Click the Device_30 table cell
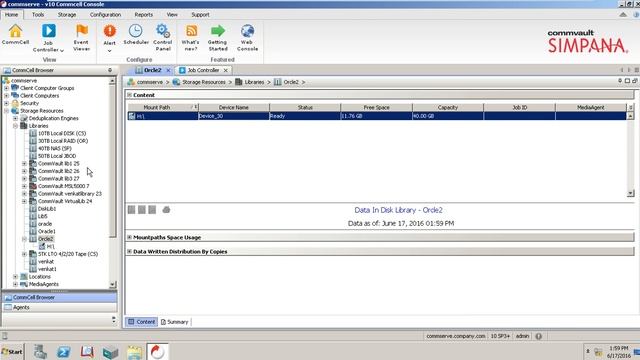The height and width of the screenshot is (360, 640). pyautogui.click(x=234, y=116)
